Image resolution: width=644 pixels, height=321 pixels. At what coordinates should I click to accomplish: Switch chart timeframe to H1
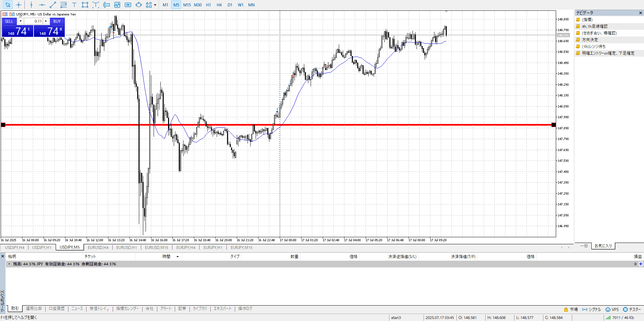[208, 5]
